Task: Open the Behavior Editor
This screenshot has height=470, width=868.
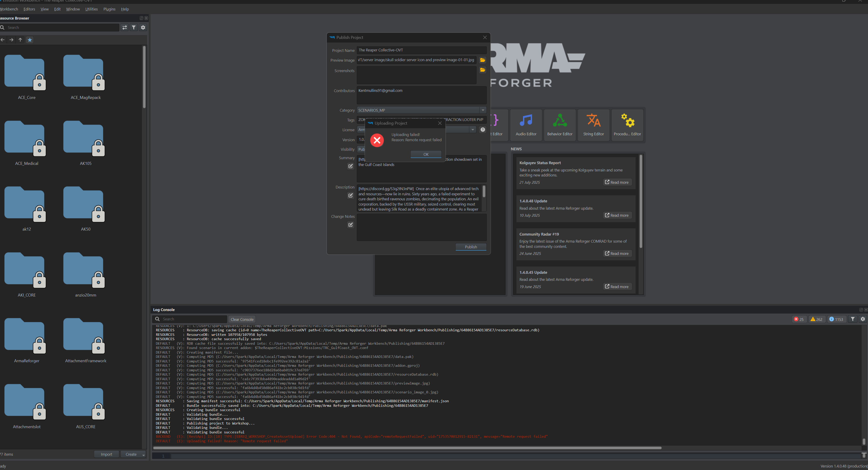Action: 560,125
